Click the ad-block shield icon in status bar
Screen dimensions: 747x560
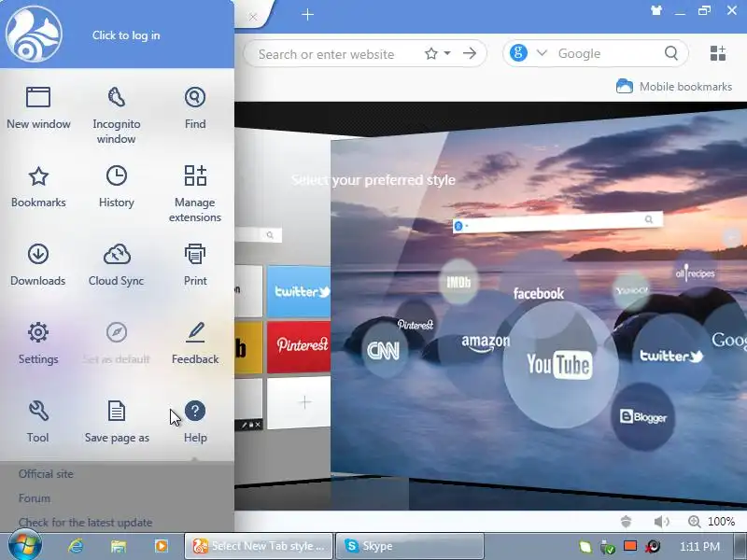coord(626,522)
